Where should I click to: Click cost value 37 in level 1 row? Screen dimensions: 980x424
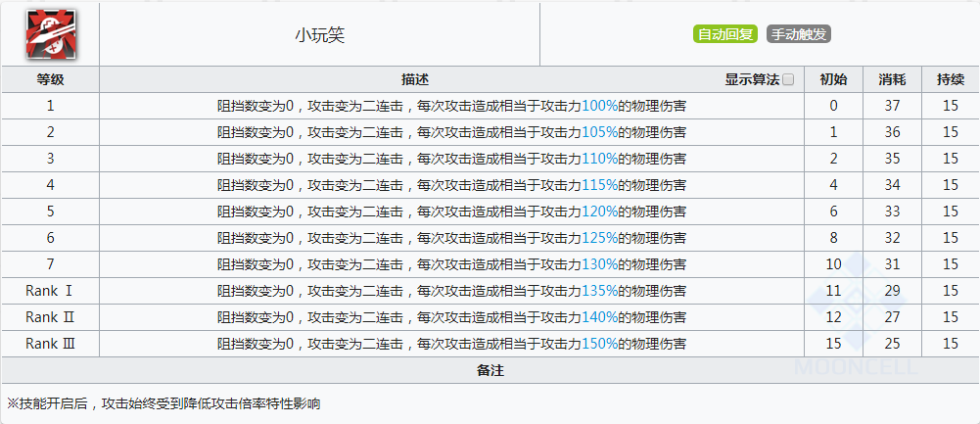pos(892,106)
